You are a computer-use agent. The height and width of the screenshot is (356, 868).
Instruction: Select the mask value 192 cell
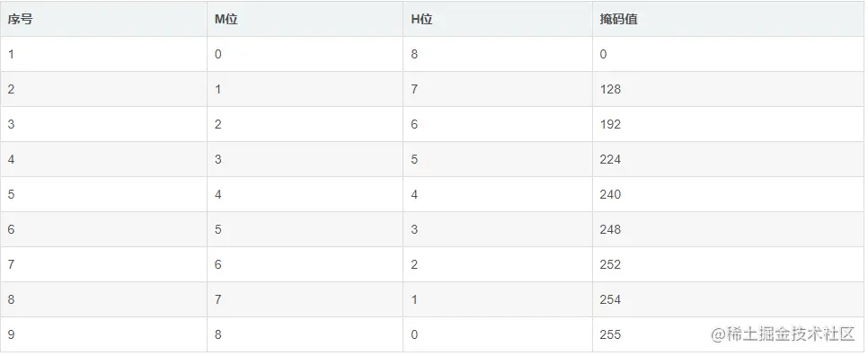[x=728, y=124]
